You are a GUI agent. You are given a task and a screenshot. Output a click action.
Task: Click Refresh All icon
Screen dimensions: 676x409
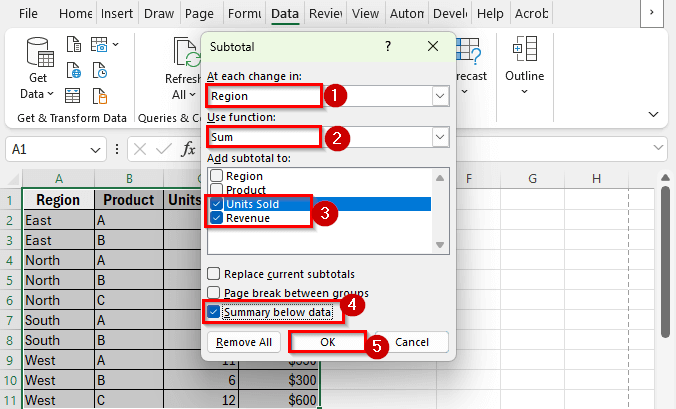(x=187, y=52)
